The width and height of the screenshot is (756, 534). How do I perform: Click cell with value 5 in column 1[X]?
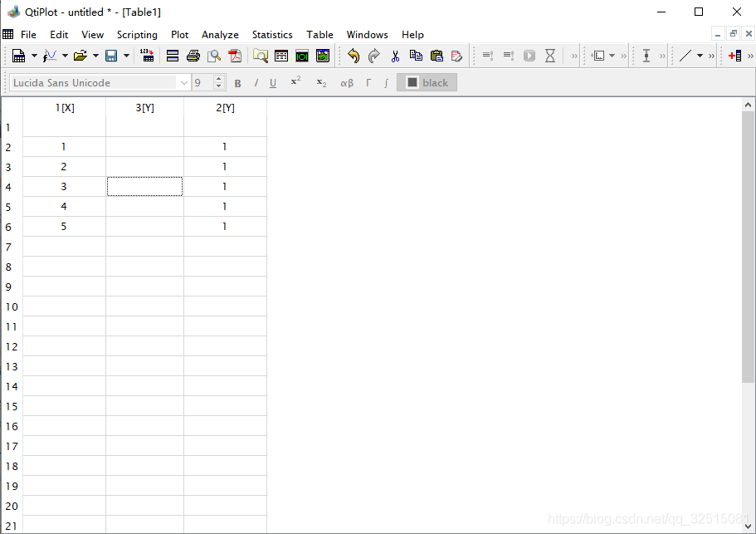(64, 226)
